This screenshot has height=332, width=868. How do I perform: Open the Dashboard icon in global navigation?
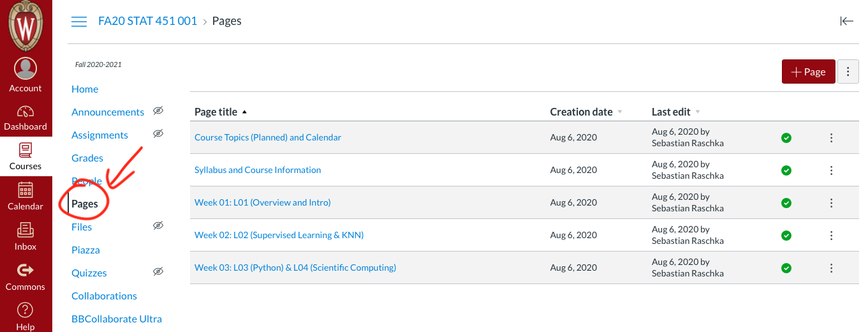pyautogui.click(x=26, y=112)
